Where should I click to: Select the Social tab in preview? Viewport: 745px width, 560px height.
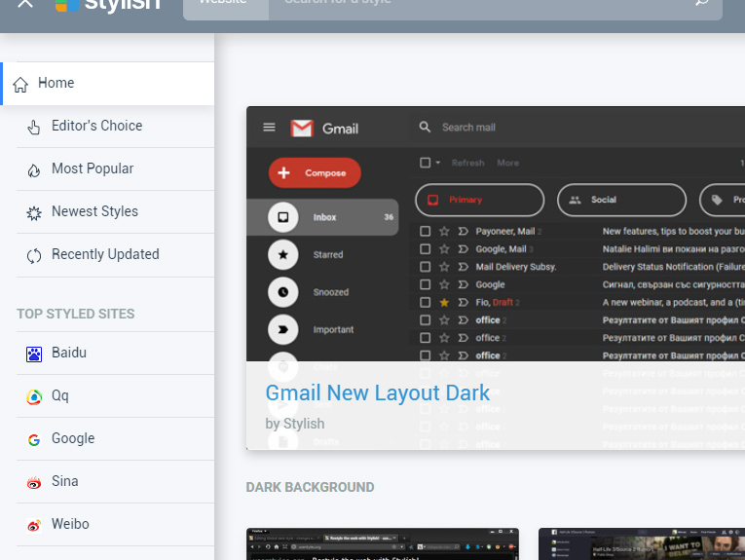pyautogui.click(x=621, y=200)
